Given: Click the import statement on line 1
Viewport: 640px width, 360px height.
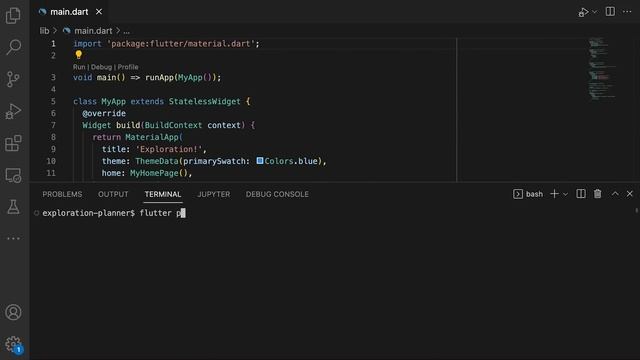Looking at the screenshot, I should pos(166,44).
